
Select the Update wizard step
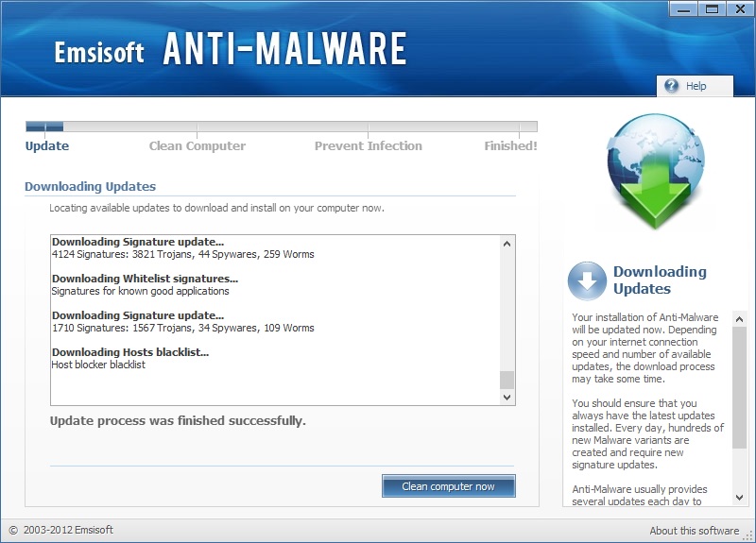click(x=46, y=146)
